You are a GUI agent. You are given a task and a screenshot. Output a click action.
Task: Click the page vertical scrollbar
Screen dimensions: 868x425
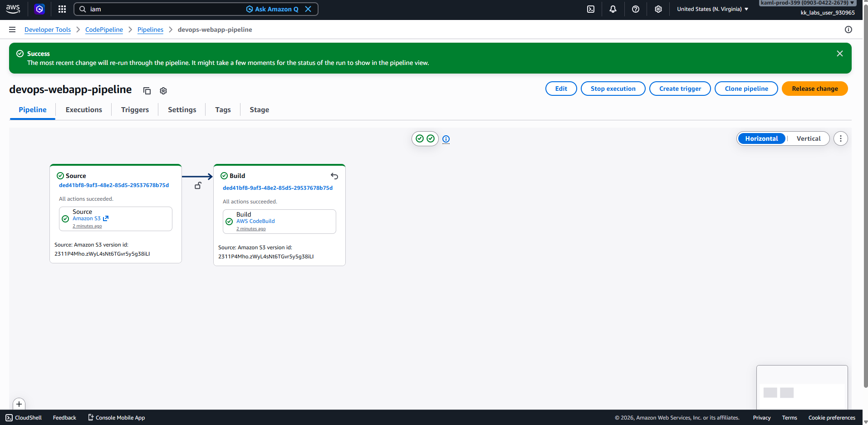coord(865,195)
